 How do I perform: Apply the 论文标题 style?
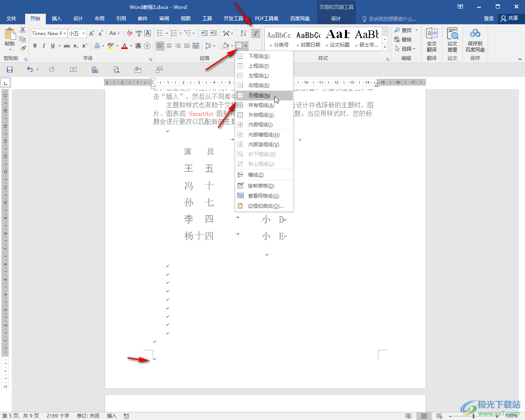pos(338,39)
